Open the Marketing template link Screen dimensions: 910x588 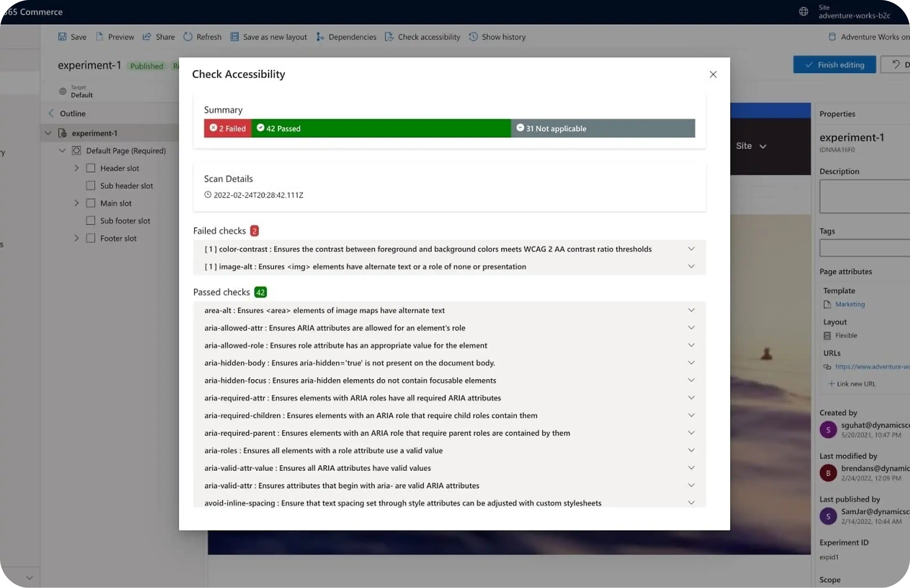(850, 304)
